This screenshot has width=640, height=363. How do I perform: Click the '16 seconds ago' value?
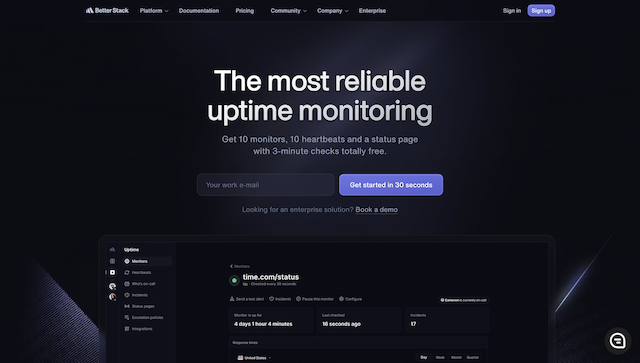pos(341,324)
